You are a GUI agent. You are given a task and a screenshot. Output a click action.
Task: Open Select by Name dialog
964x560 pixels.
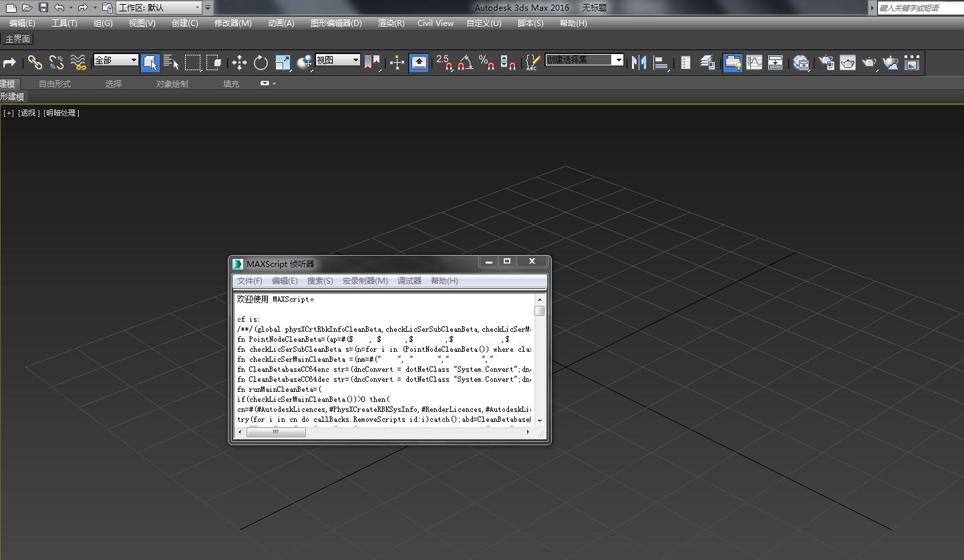171,63
